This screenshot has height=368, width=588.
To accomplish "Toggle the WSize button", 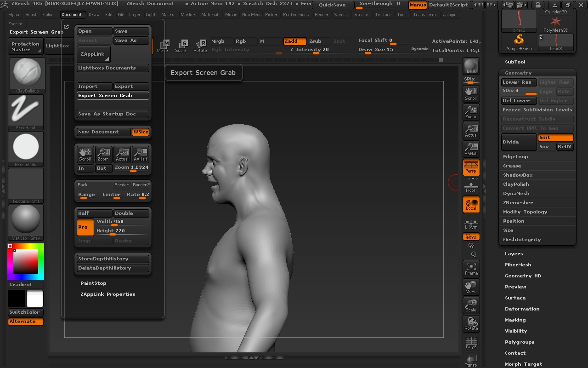I will (141, 132).
